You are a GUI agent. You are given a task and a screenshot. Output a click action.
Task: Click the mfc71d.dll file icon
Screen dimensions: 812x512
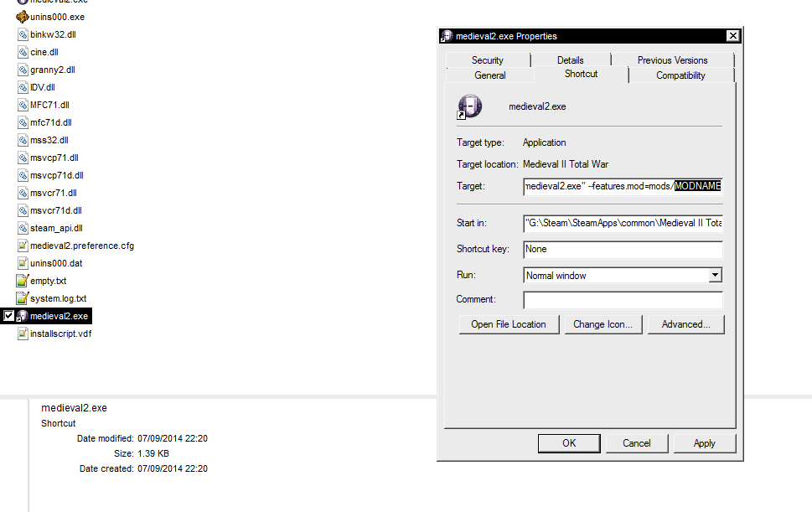point(23,122)
